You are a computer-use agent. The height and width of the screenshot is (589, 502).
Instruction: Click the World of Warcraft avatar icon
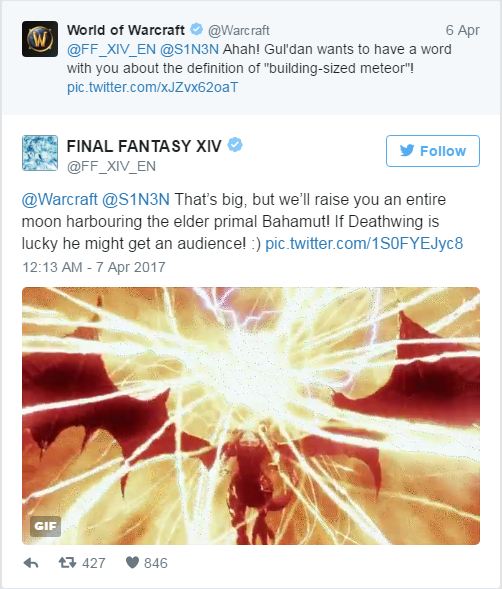click(40, 39)
